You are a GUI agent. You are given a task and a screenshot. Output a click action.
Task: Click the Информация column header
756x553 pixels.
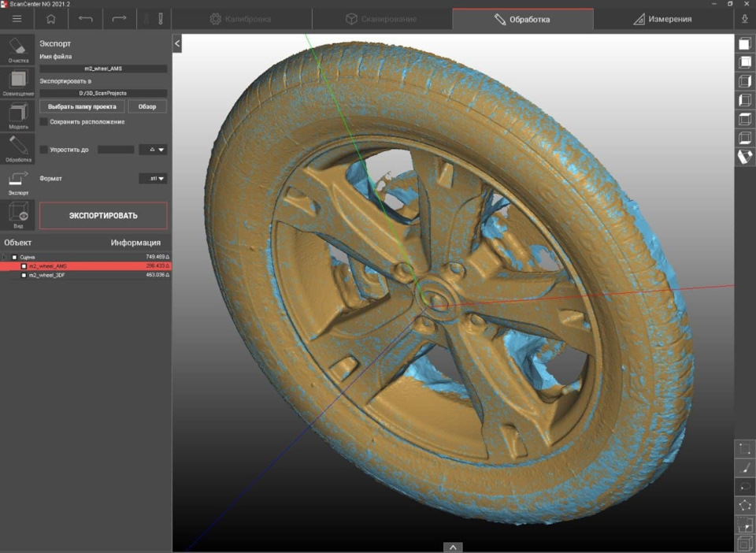(x=135, y=243)
